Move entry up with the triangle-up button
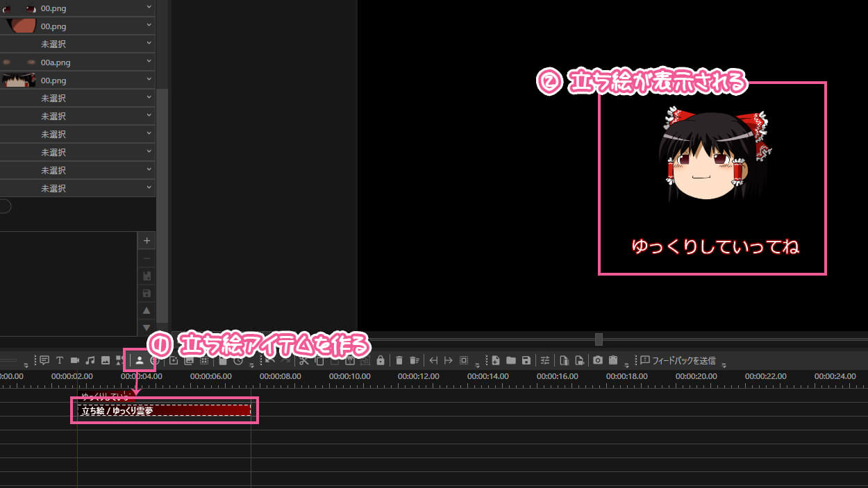The height and width of the screenshot is (488, 868). pyautogui.click(x=147, y=310)
